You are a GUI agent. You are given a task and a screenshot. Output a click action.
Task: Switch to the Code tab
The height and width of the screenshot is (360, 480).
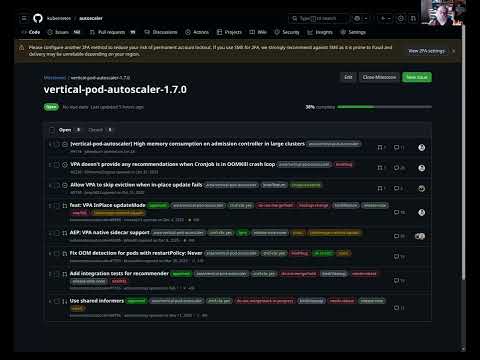click(x=31, y=32)
